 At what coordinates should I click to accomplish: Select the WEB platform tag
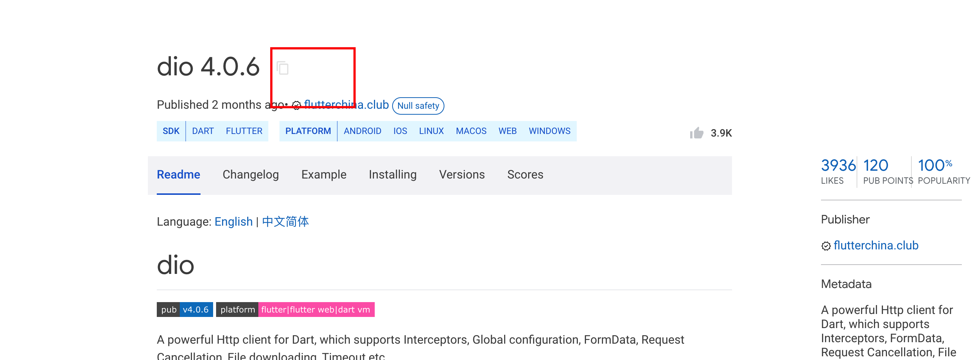click(x=507, y=131)
